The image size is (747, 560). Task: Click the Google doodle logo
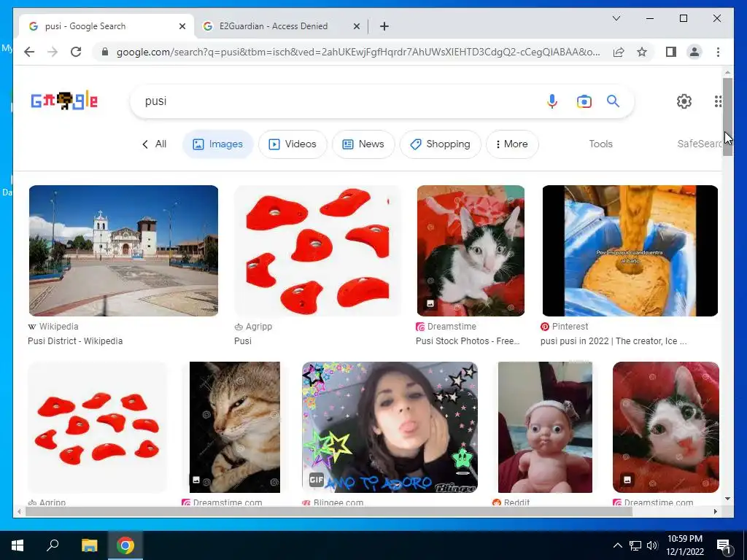tap(64, 101)
